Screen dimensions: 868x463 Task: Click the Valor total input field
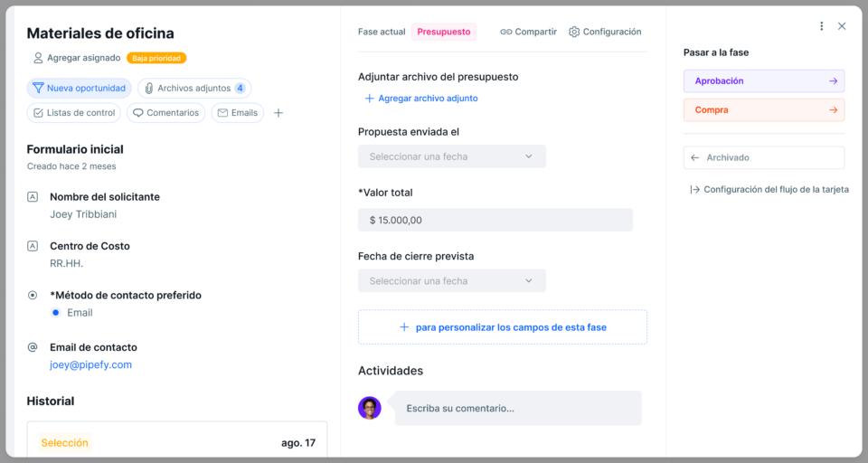point(495,220)
